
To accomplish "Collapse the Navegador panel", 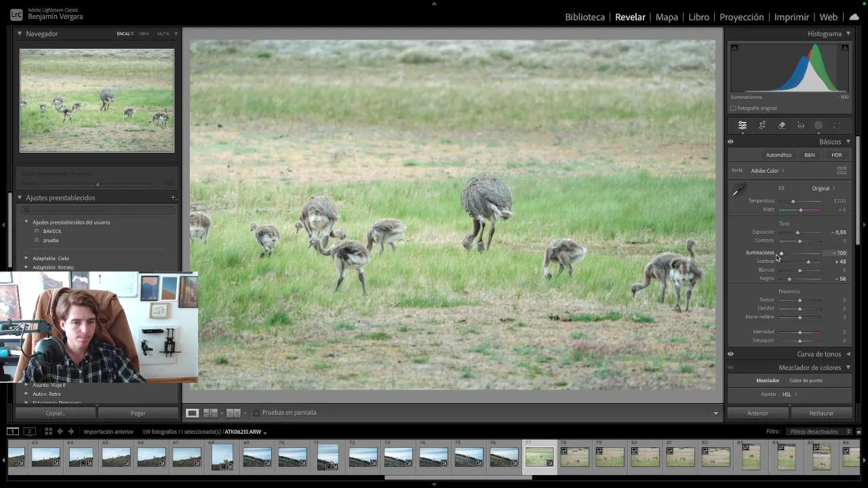I will tap(20, 33).
